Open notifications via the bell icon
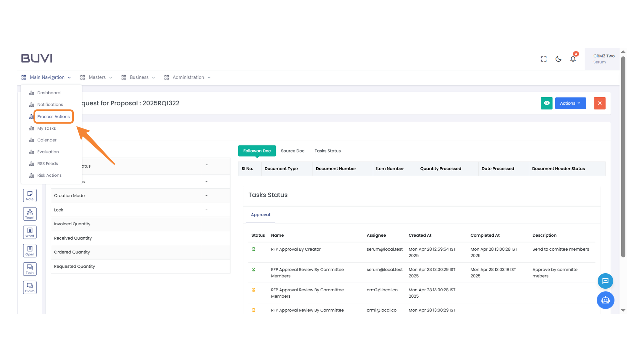Viewport: 644px width, 362px height. [x=573, y=59]
